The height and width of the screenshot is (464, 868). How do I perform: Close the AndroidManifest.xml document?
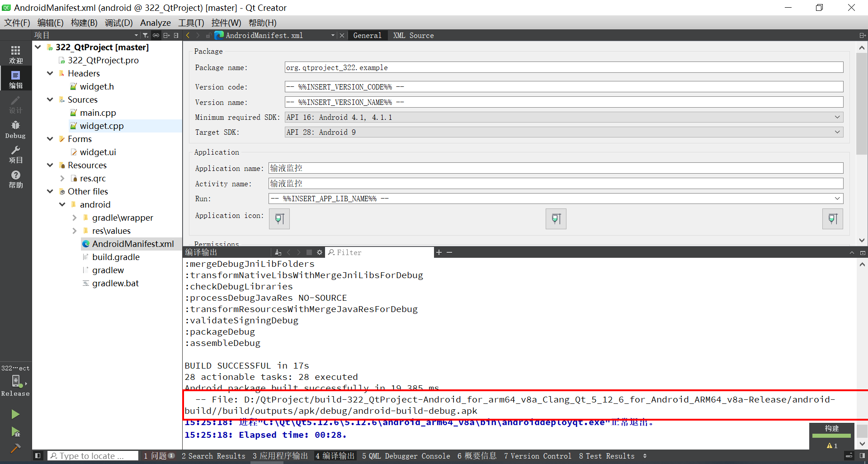coord(342,35)
